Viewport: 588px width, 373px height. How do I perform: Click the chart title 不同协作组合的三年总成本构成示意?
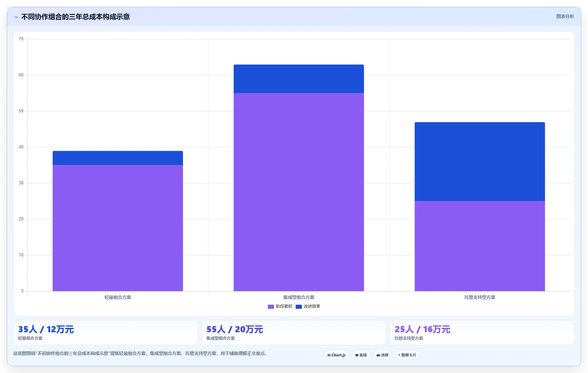(75, 17)
